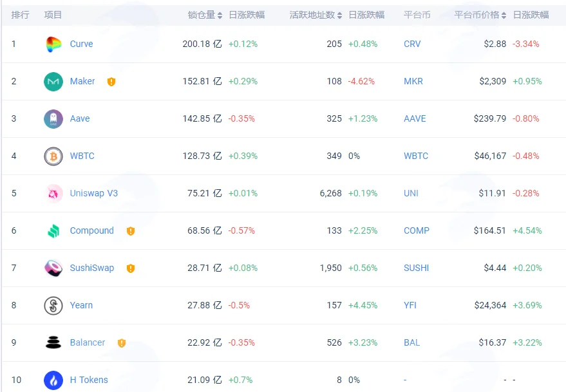Select the 128.73 亿 locked value
566x392 pixels.
tap(202, 156)
